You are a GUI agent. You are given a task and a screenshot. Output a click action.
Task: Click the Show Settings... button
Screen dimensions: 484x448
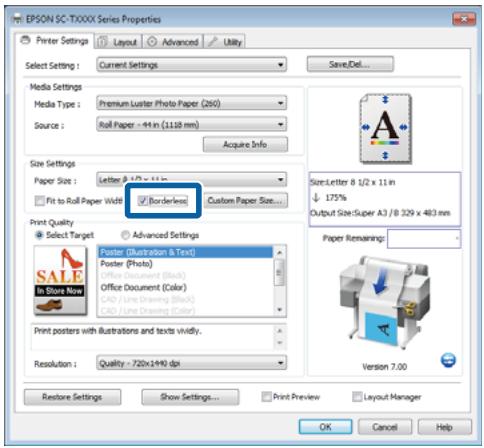tap(190, 397)
